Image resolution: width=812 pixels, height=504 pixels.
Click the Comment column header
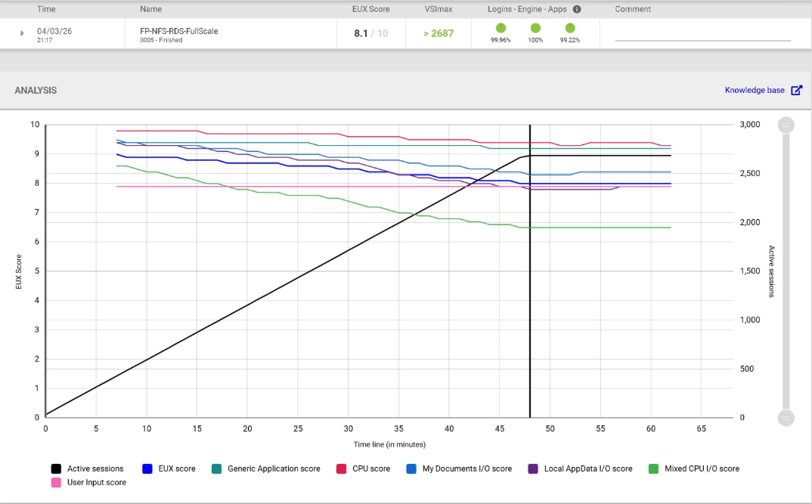[633, 9]
